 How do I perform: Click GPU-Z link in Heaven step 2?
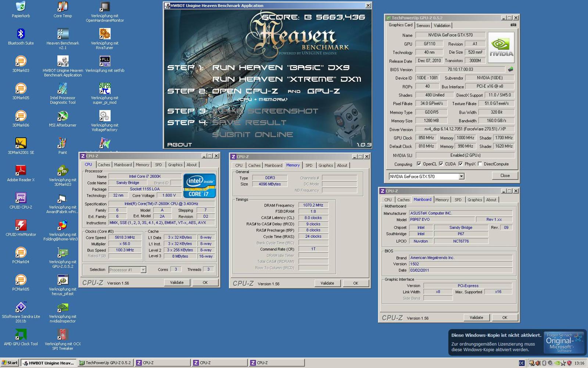point(323,91)
